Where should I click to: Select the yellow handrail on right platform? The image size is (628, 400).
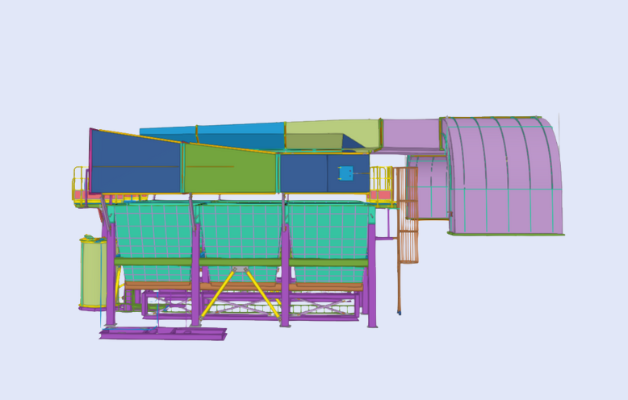coord(380,178)
